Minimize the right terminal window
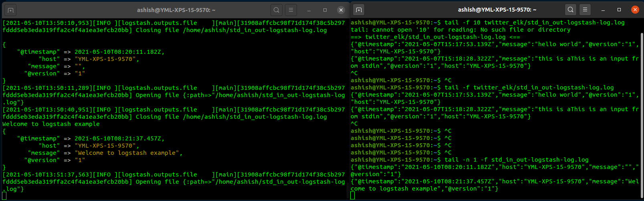 point(603,10)
